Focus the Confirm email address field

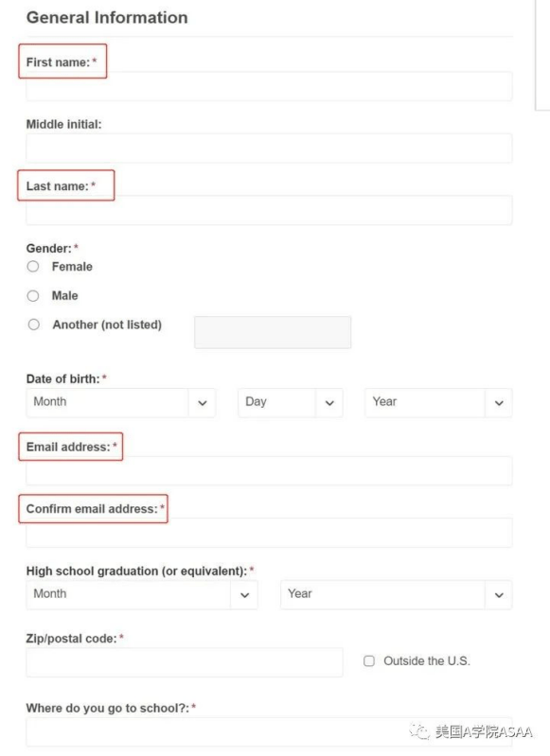pyautogui.click(x=269, y=533)
